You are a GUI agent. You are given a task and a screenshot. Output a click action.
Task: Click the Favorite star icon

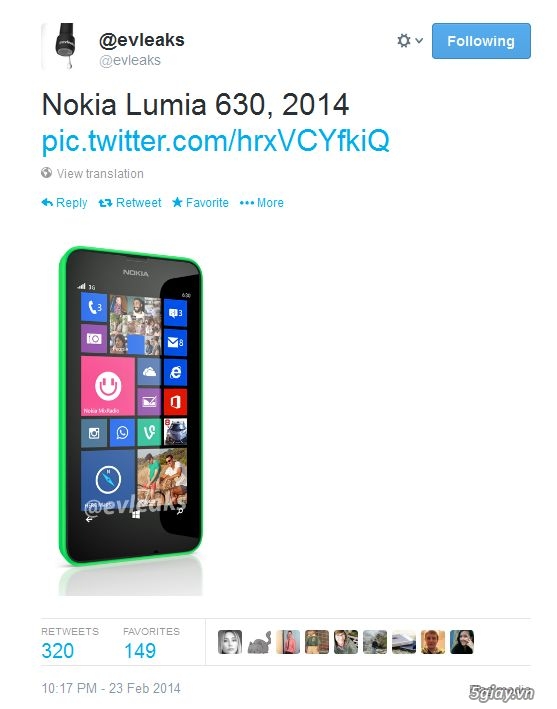pyautogui.click(x=177, y=202)
